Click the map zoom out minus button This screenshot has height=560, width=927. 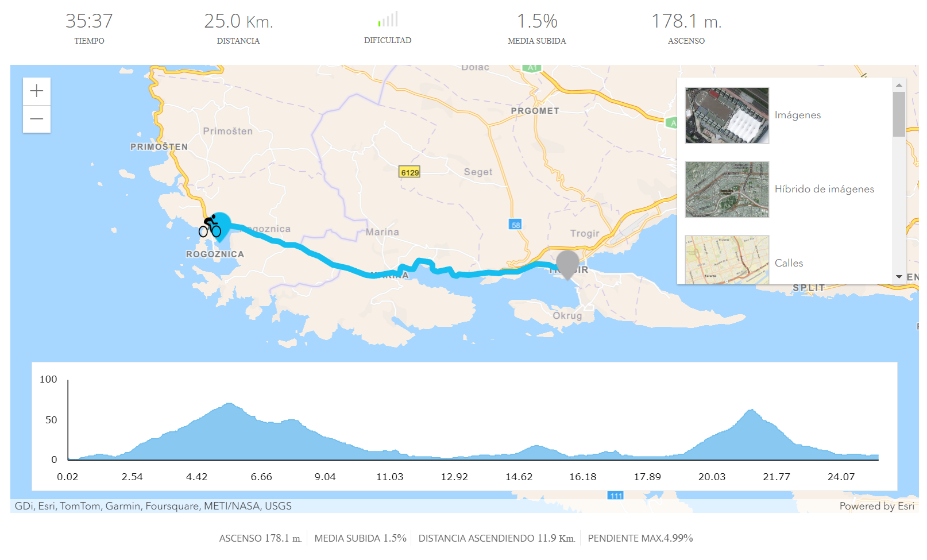[x=37, y=119]
